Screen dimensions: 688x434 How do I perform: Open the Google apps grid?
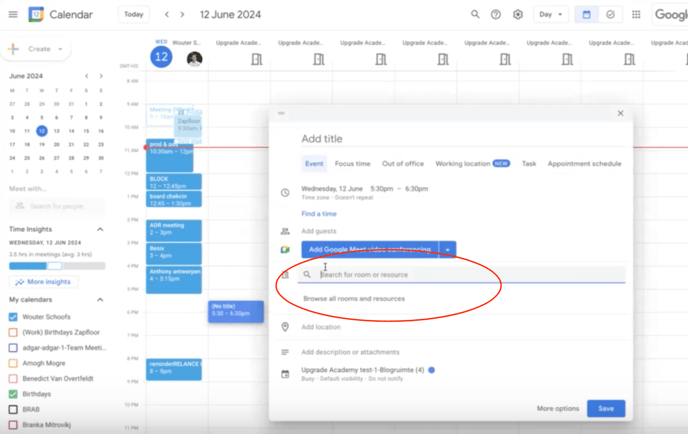636,14
